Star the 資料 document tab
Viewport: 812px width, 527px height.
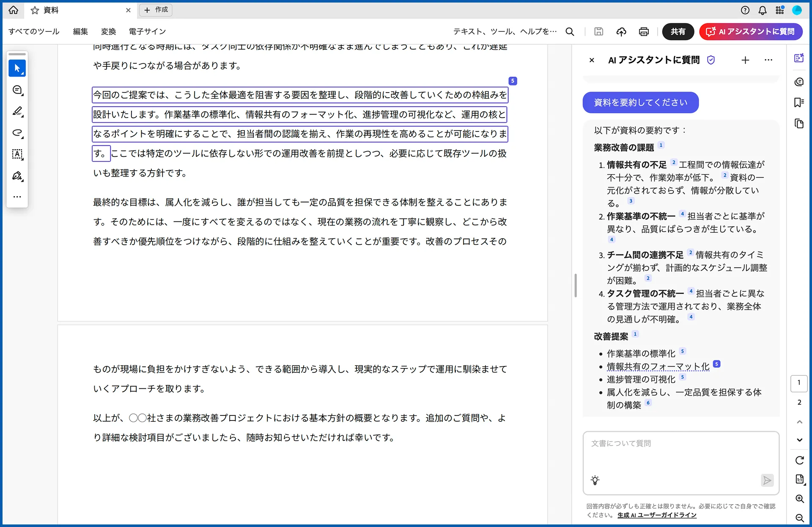click(35, 10)
